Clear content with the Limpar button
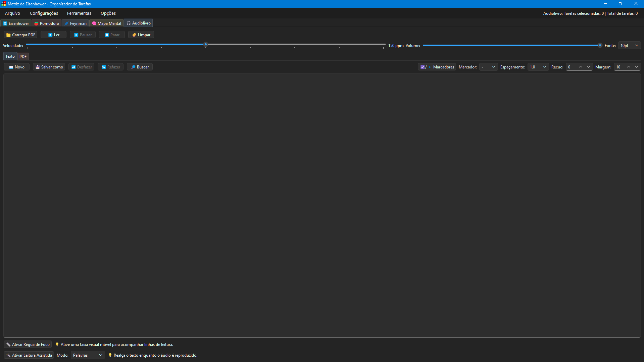Viewport: 644px width, 362px height. (141, 35)
